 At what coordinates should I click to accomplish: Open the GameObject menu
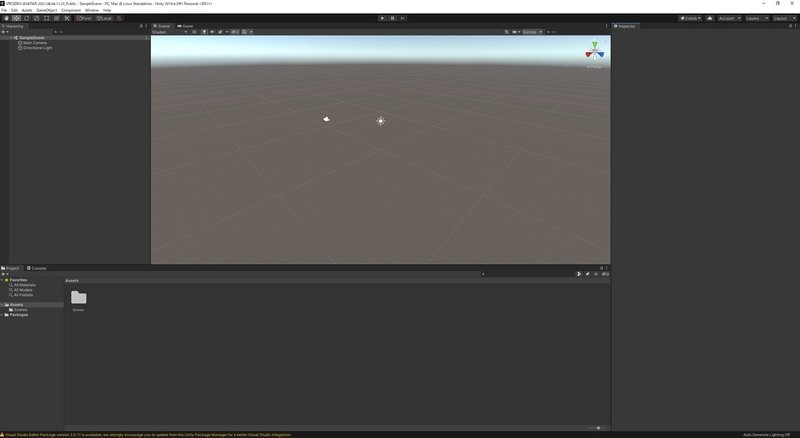[x=46, y=10]
